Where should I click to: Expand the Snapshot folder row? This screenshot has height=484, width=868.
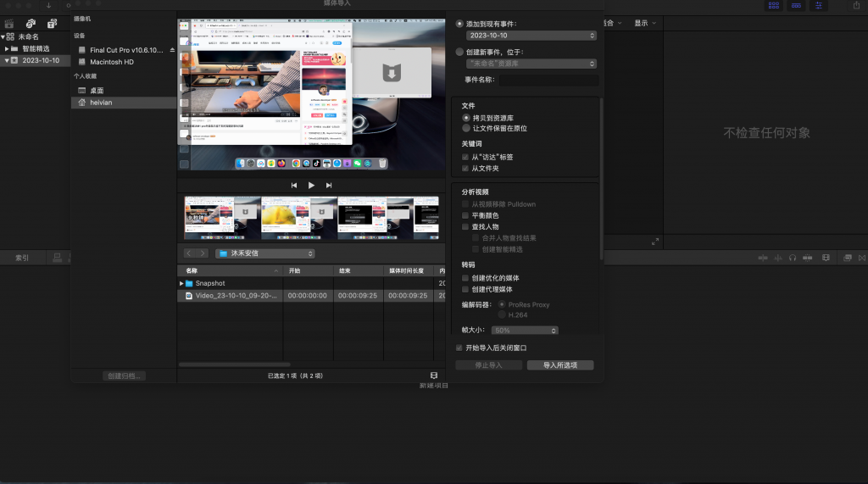tap(181, 283)
